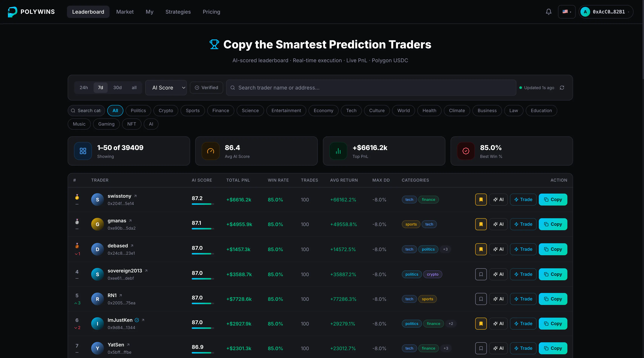Open AI analysis for swisstony

(498, 200)
